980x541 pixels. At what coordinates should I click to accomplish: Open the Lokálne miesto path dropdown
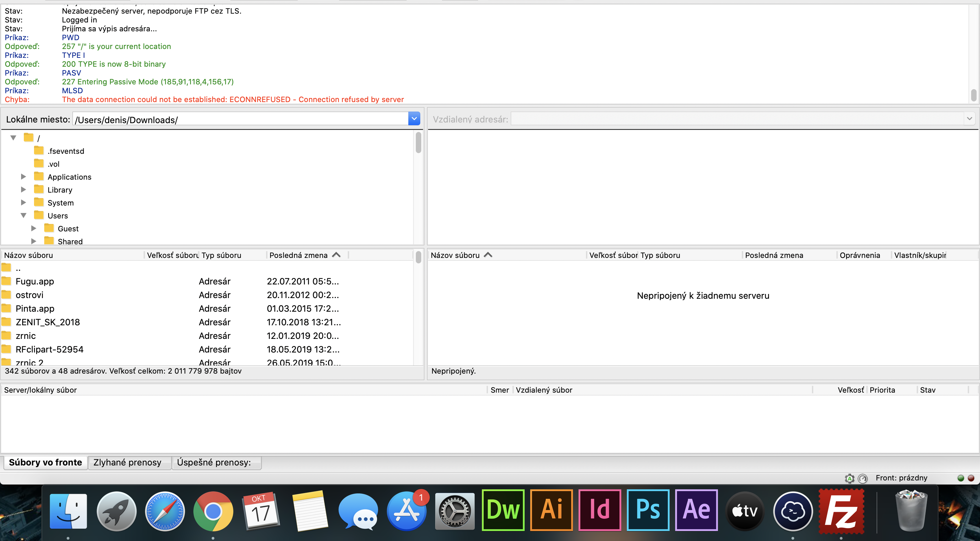pyautogui.click(x=414, y=119)
